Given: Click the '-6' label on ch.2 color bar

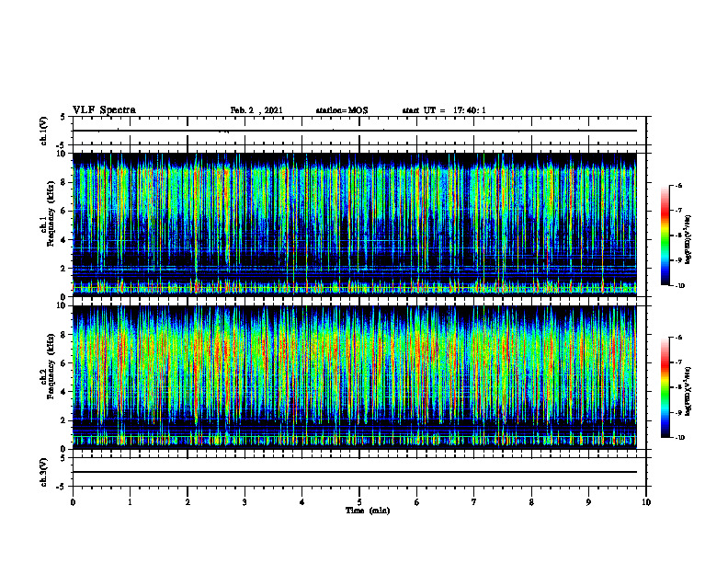Looking at the screenshot, I should [x=678, y=338].
